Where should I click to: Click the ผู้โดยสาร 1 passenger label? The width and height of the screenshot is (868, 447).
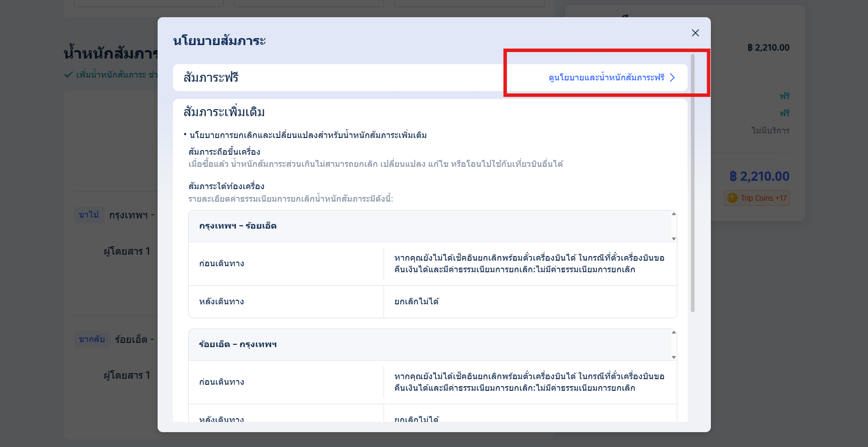127,250
